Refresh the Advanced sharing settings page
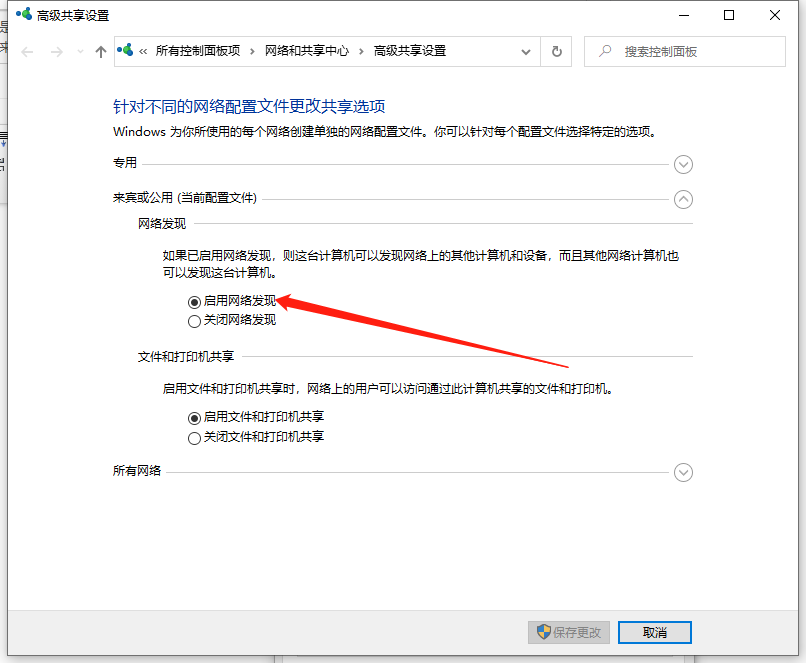This screenshot has width=806, height=663. [557, 51]
